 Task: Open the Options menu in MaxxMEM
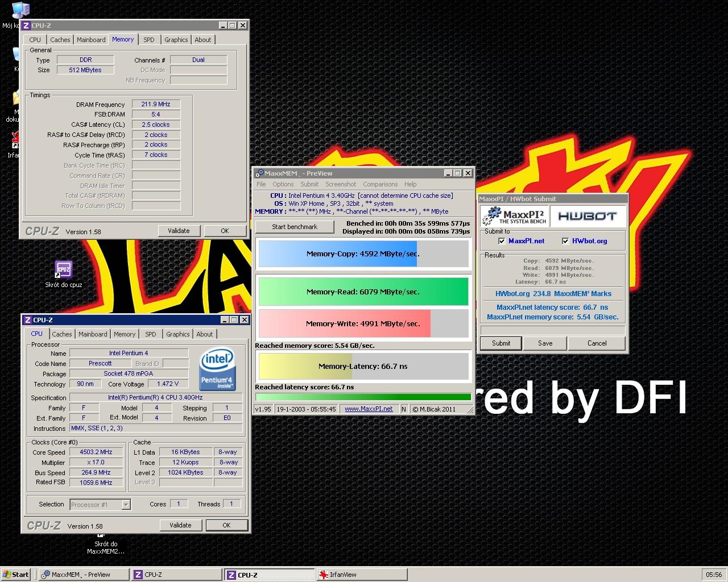(x=283, y=184)
